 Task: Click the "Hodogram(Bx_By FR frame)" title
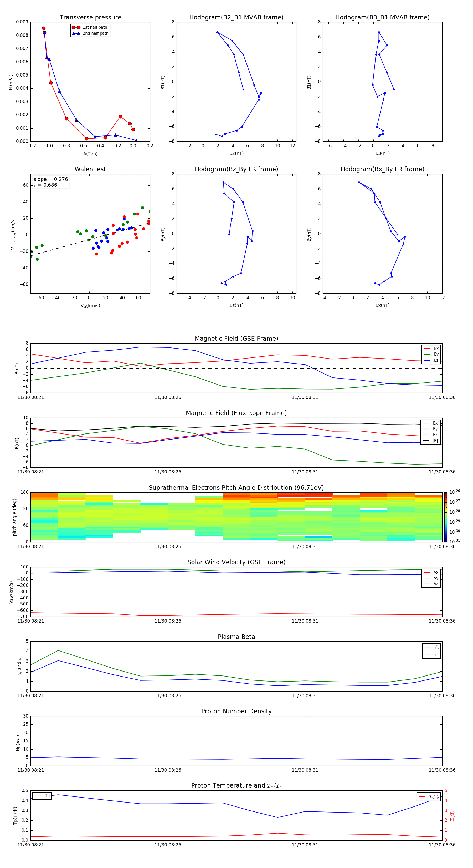click(x=382, y=169)
